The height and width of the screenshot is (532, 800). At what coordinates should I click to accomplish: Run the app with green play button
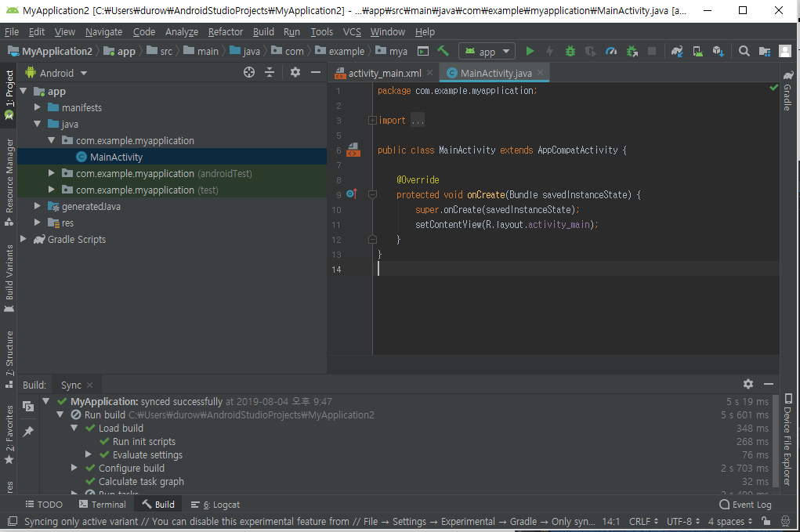[530, 51]
